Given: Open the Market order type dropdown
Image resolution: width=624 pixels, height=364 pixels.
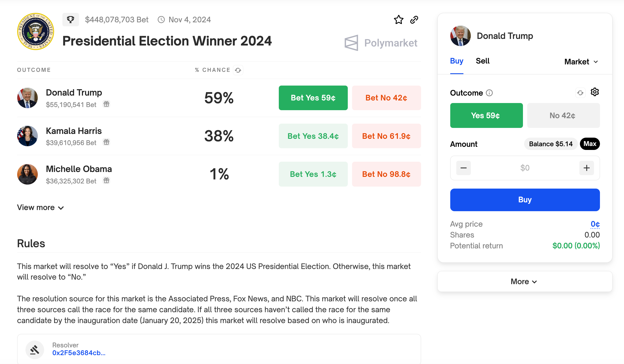Looking at the screenshot, I should point(581,62).
